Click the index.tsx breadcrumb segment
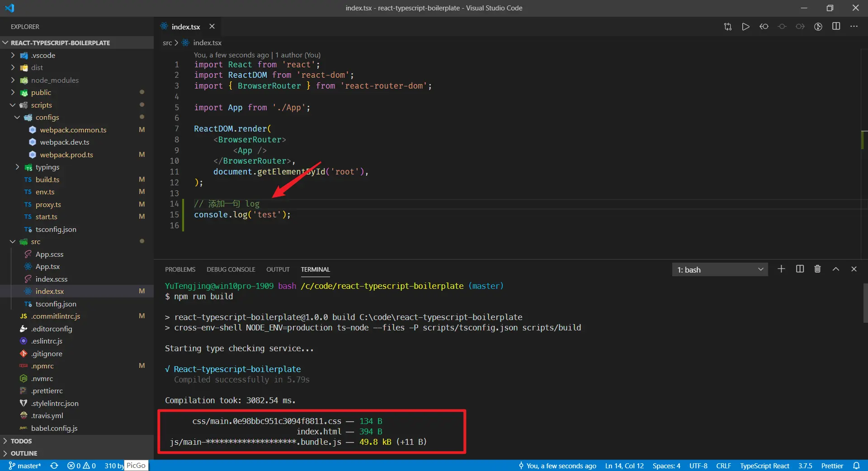 (207, 43)
